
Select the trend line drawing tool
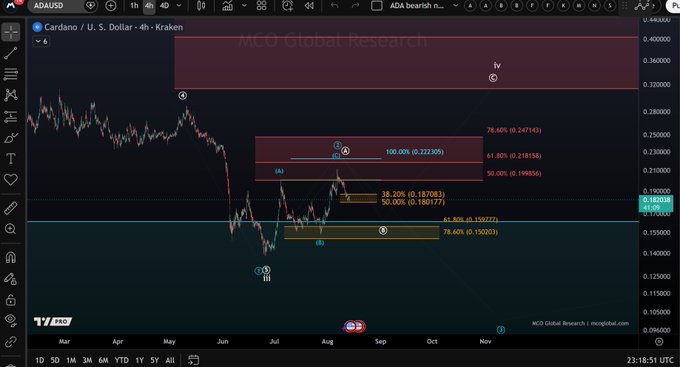pos(11,53)
